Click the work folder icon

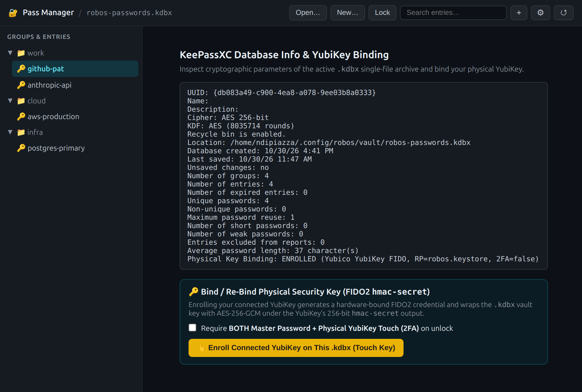pyautogui.click(x=21, y=53)
